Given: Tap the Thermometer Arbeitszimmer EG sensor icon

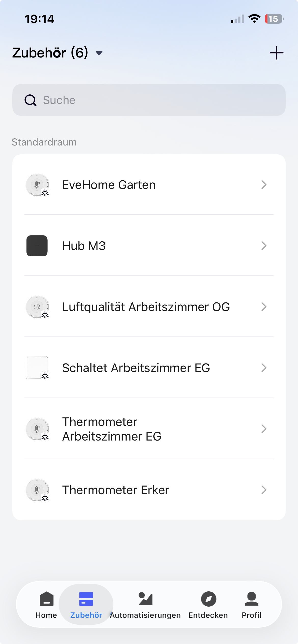Looking at the screenshot, I should [37, 429].
